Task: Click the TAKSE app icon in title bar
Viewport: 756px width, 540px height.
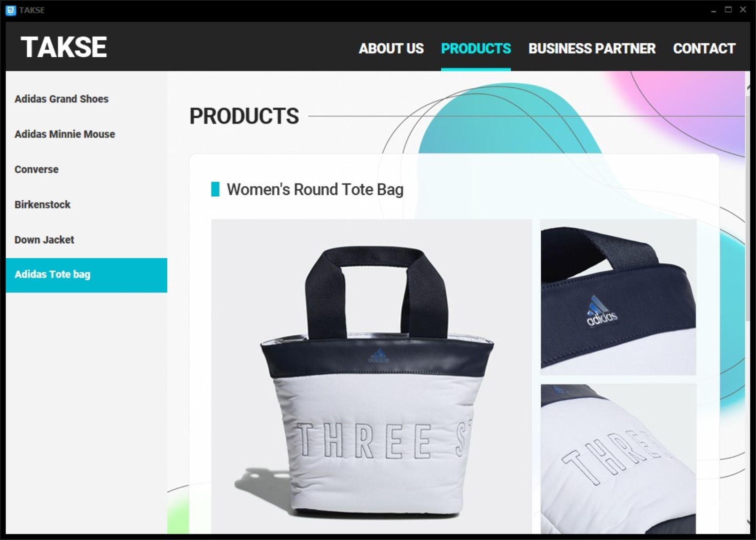Action: point(10,10)
